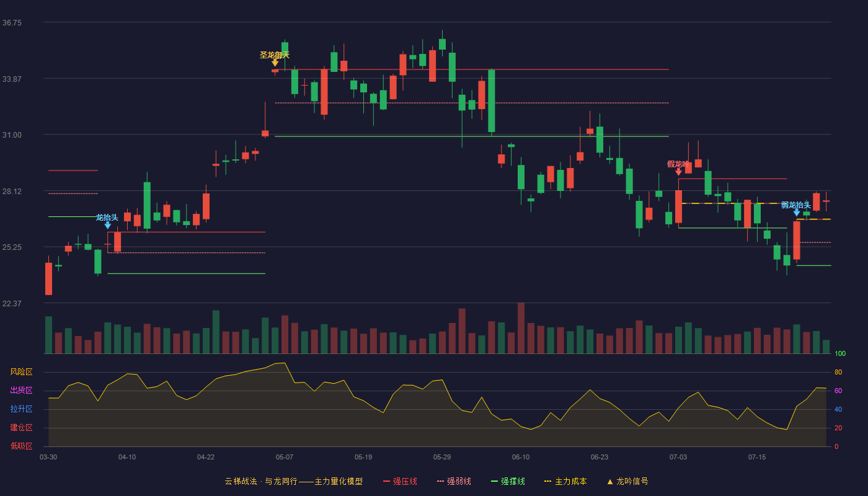Click the 80 indicator scale label
The image size is (868, 496).
click(x=838, y=372)
